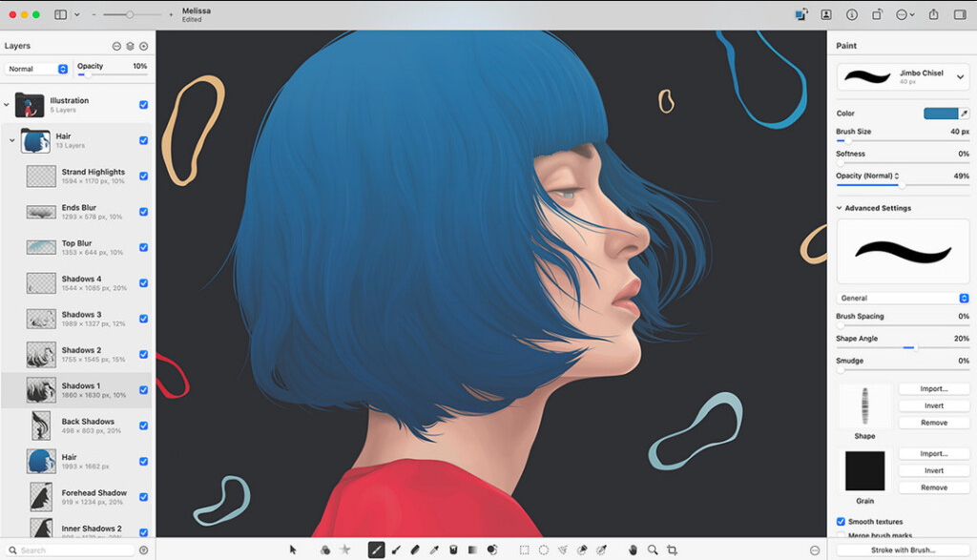Hide the Illustration group layer

144,105
